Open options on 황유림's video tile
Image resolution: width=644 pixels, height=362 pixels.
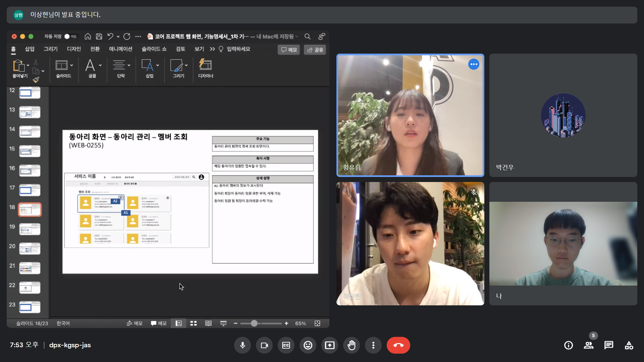474,64
